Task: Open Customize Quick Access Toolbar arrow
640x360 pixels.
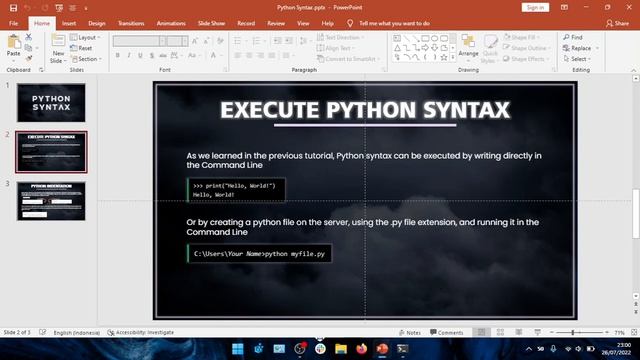Action: [86, 8]
